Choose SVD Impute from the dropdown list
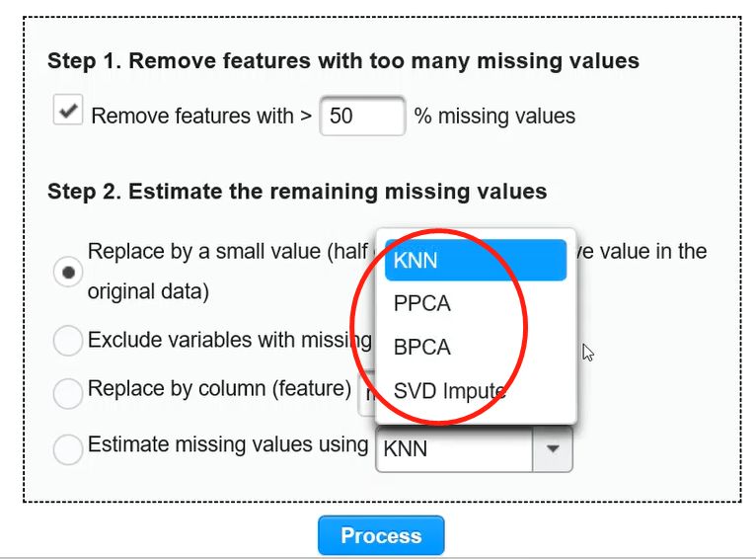This screenshot has width=756, height=559. pos(476,391)
